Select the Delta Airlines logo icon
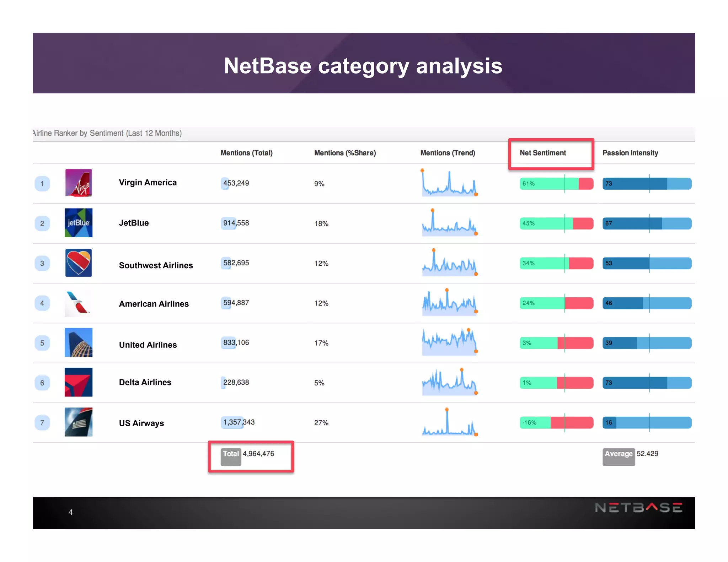 [79, 382]
